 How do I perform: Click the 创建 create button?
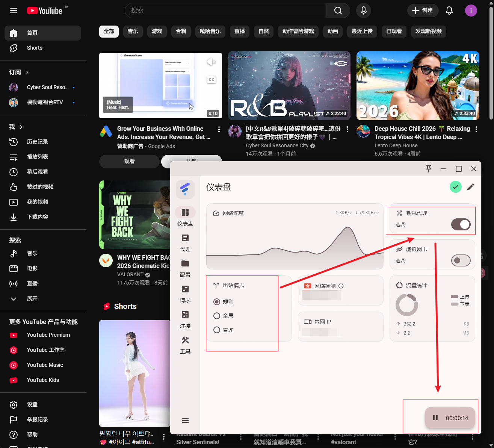[x=423, y=11]
